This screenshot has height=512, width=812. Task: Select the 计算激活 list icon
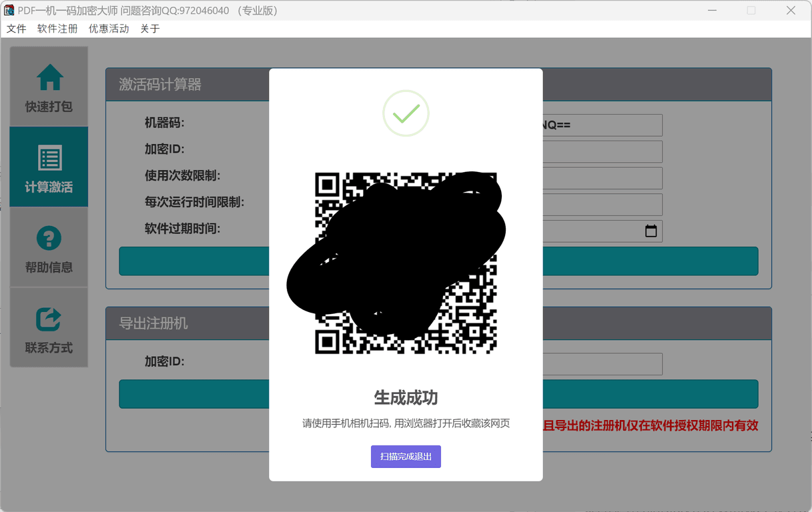pyautogui.click(x=49, y=159)
